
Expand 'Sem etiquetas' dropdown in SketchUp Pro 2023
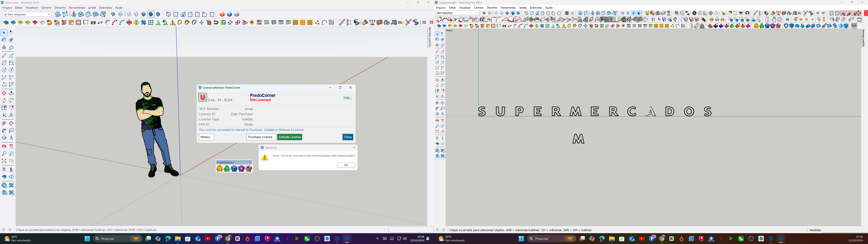pyautogui.click(x=457, y=13)
